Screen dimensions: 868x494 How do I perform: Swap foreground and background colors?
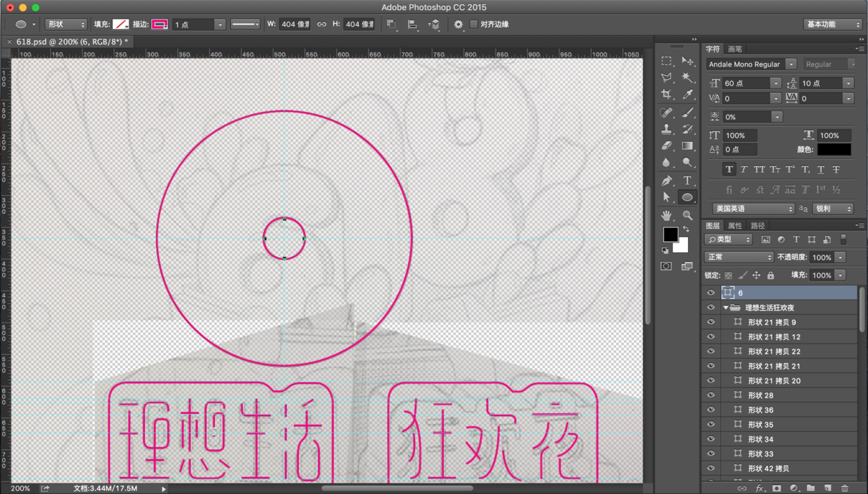(x=686, y=230)
